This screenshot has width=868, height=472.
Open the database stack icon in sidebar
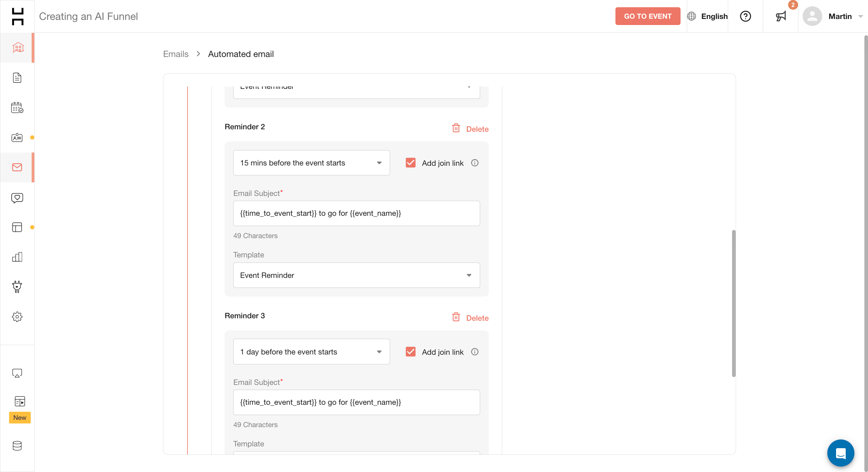[x=17, y=446]
